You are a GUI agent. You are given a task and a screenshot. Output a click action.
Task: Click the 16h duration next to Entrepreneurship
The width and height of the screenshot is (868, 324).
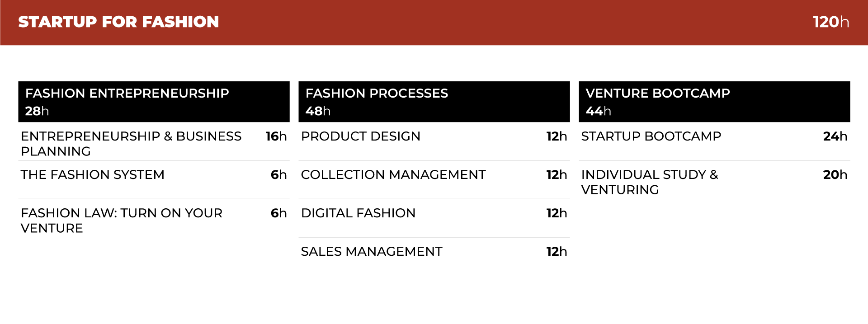click(276, 136)
